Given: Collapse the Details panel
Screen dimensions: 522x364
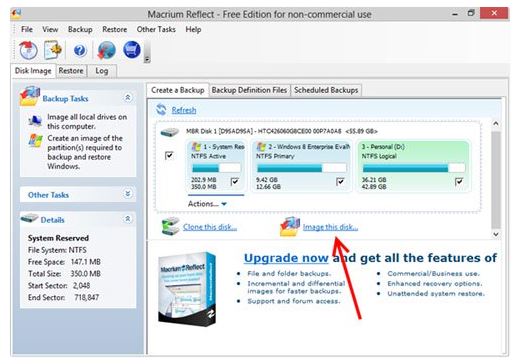Looking at the screenshot, I should [x=128, y=219].
